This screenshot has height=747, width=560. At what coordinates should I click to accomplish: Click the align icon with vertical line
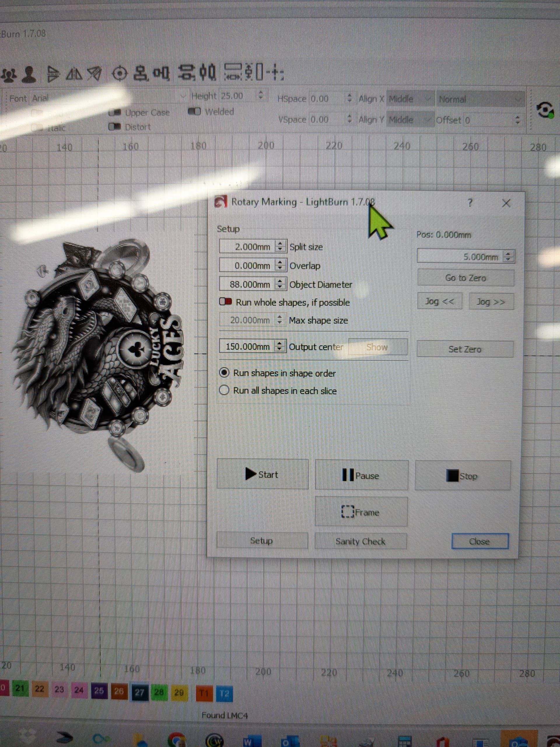[x=208, y=72]
